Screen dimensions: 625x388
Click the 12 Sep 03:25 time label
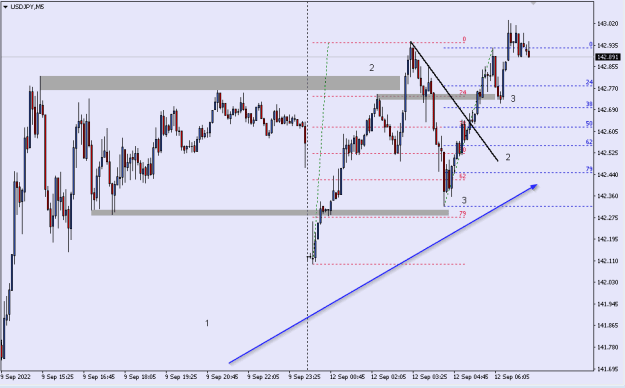429,376
